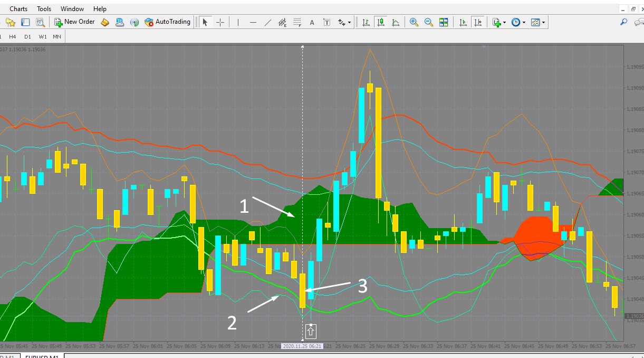
Task: Toggle chart auto scroll
Action: (x=463, y=22)
